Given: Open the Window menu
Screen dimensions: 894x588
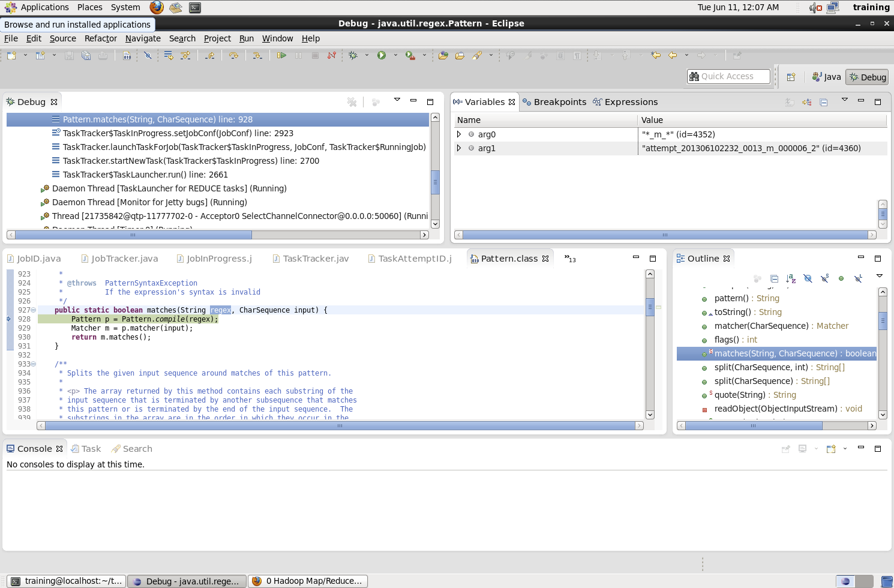Looking at the screenshot, I should (278, 38).
